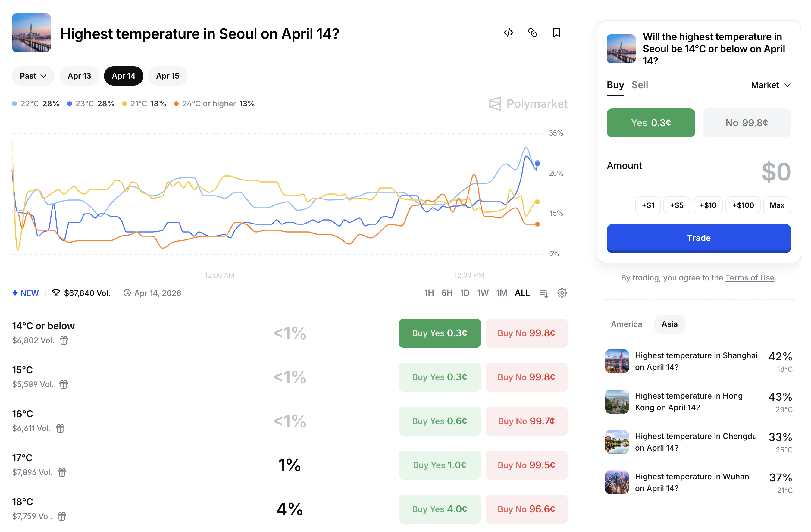Image resolution: width=811 pixels, height=532 pixels.
Task: Click the embed code icon
Action: pyautogui.click(x=508, y=33)
